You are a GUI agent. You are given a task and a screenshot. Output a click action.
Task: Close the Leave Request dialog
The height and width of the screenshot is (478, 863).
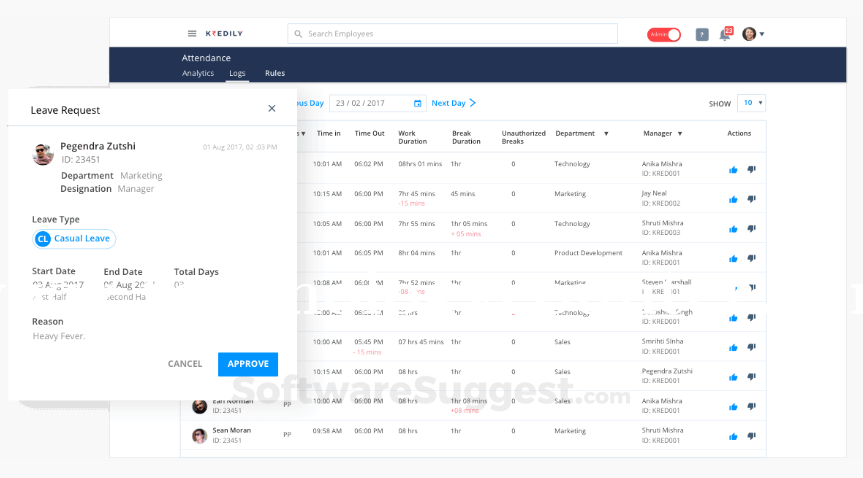[271, 108]
